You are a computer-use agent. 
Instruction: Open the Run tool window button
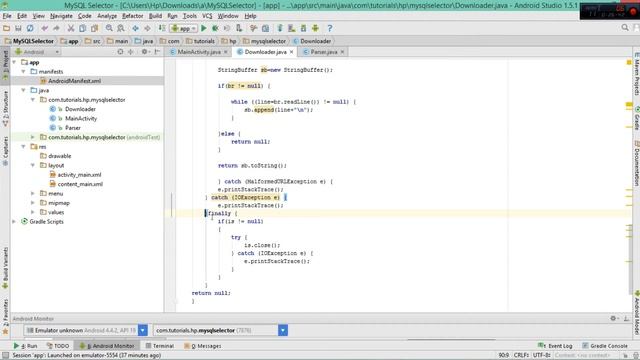pyautogui.click(x=26, y=346)
